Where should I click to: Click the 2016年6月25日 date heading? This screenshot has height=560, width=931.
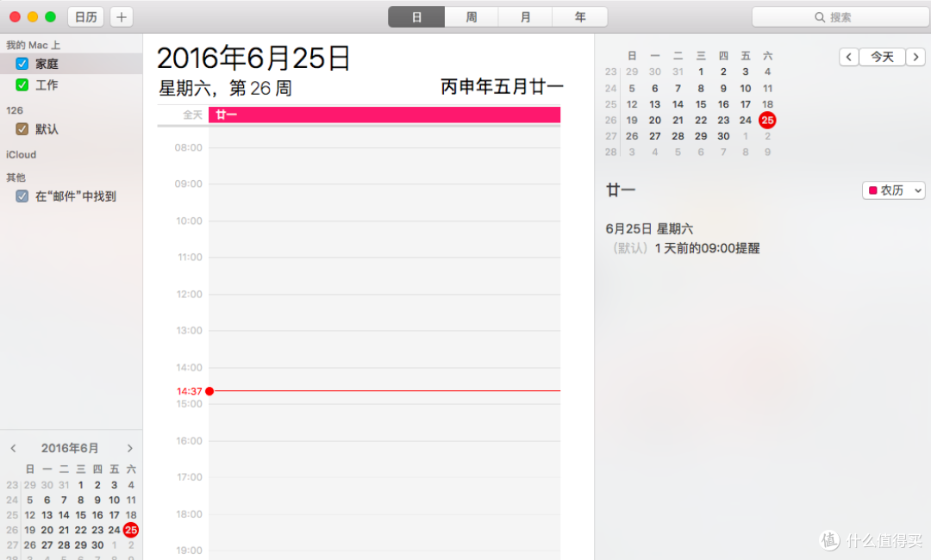[x=253, y=58]
